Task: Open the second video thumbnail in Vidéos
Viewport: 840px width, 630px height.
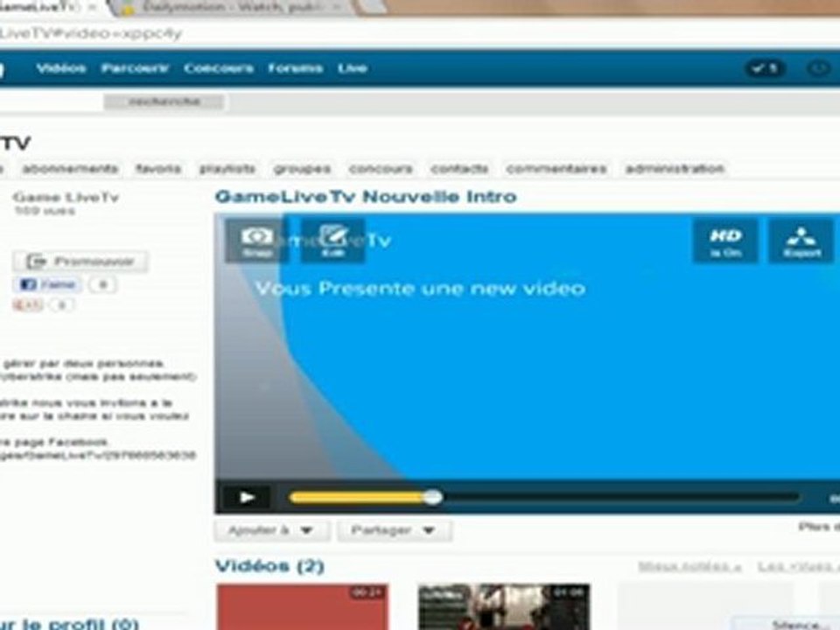Action: tap(504, 607)
